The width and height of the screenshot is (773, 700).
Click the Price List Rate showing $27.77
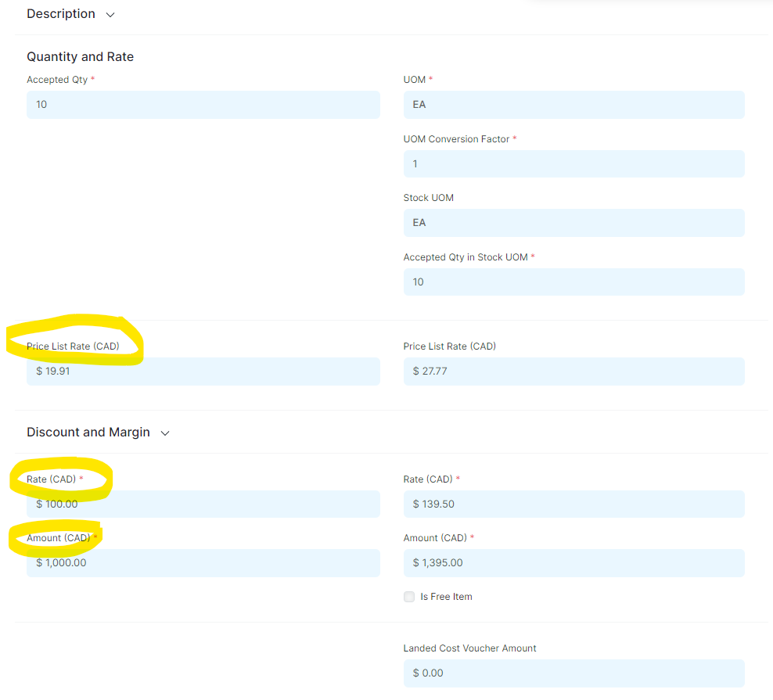pos(573,371)
